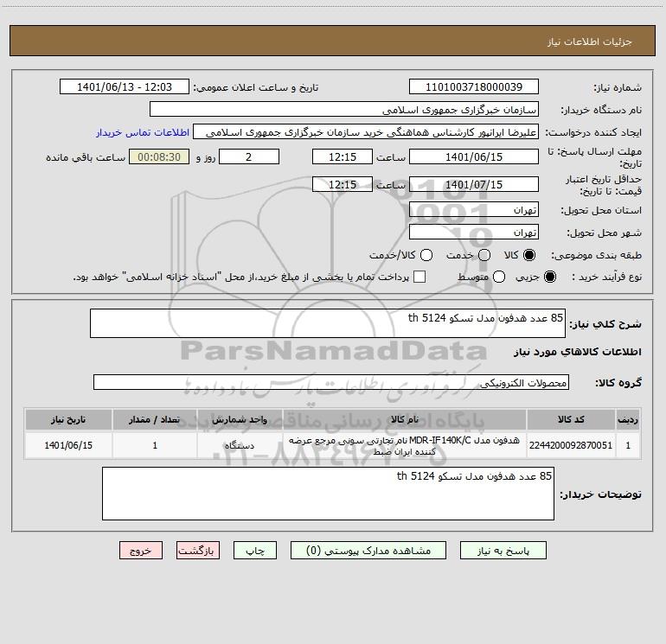The image size is (666, 644).
Task: Select the کالا/خدمت radio button
Action: (x=426, y=255)
